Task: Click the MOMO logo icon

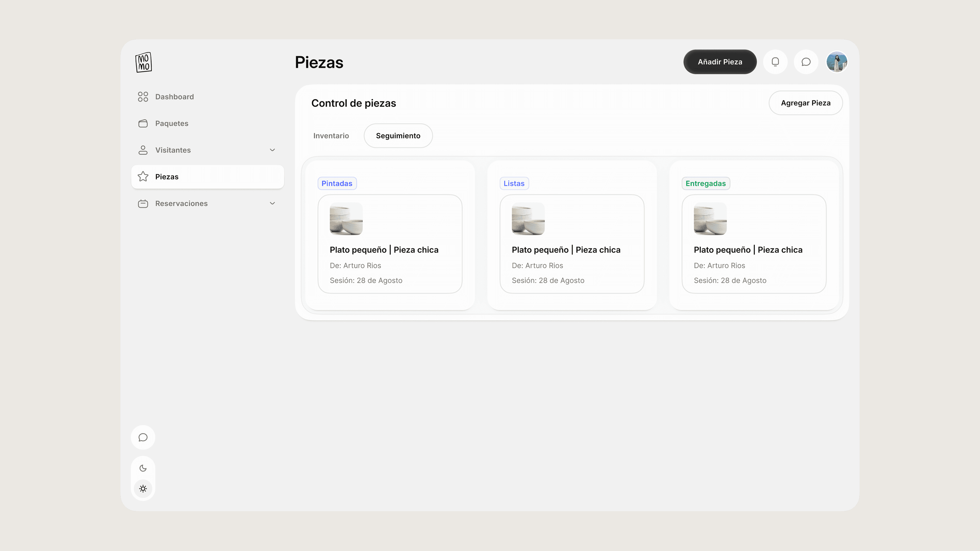Action: click(143, 62)
